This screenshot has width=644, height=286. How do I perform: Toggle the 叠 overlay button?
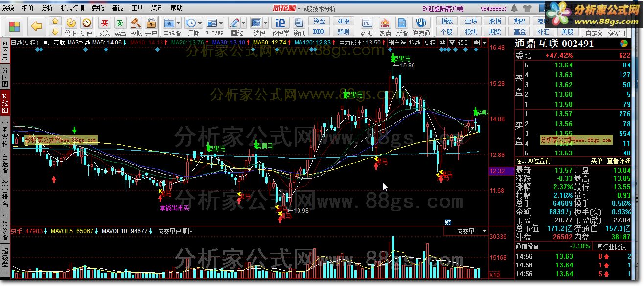(442, 43)
